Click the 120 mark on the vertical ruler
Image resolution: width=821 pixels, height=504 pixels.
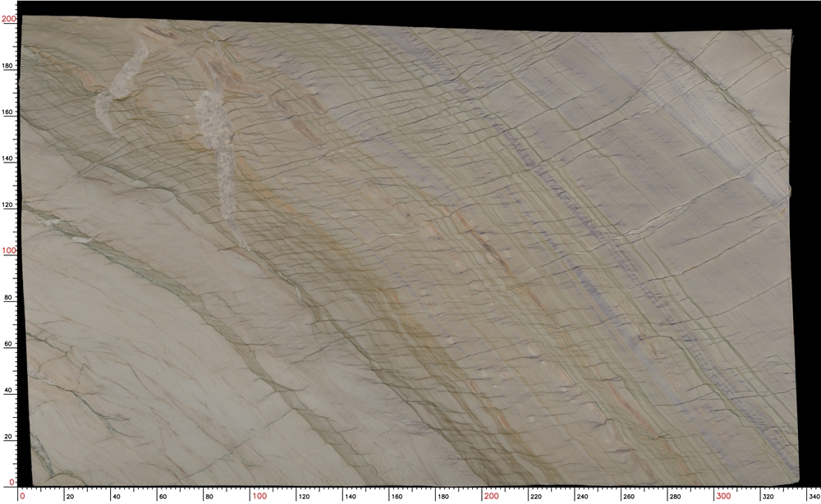[8, 204]
